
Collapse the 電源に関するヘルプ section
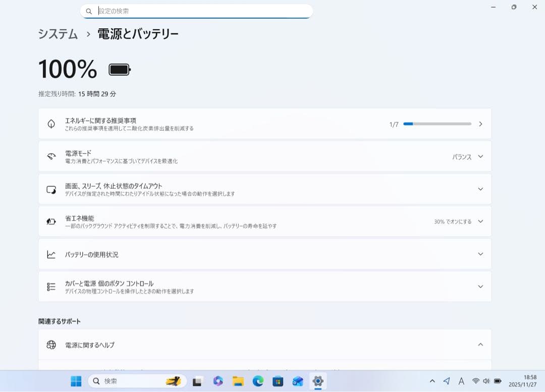[480, 345]
